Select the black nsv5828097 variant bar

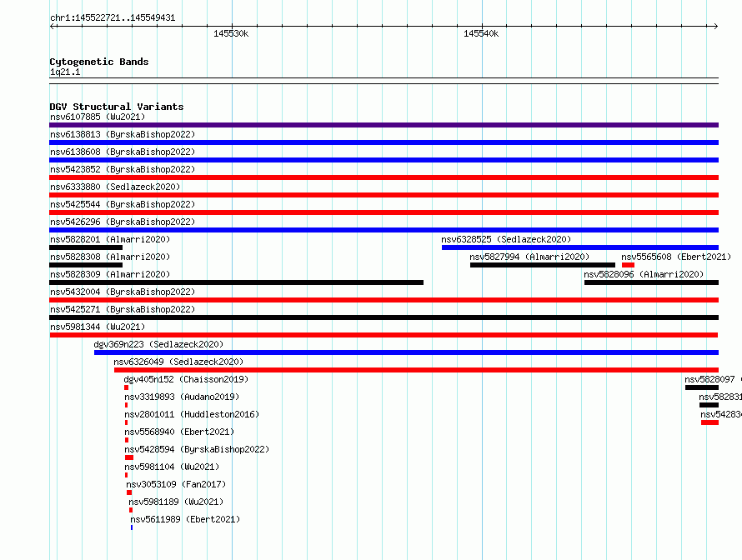[x=702, y=387]
